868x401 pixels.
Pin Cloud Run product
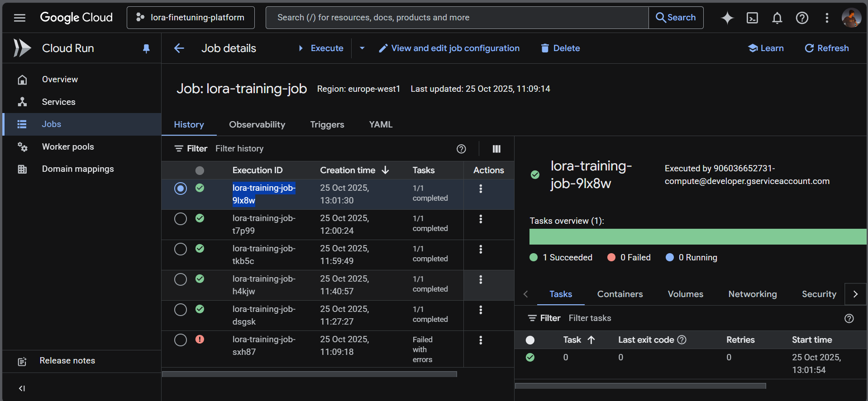tap(146, 48)
